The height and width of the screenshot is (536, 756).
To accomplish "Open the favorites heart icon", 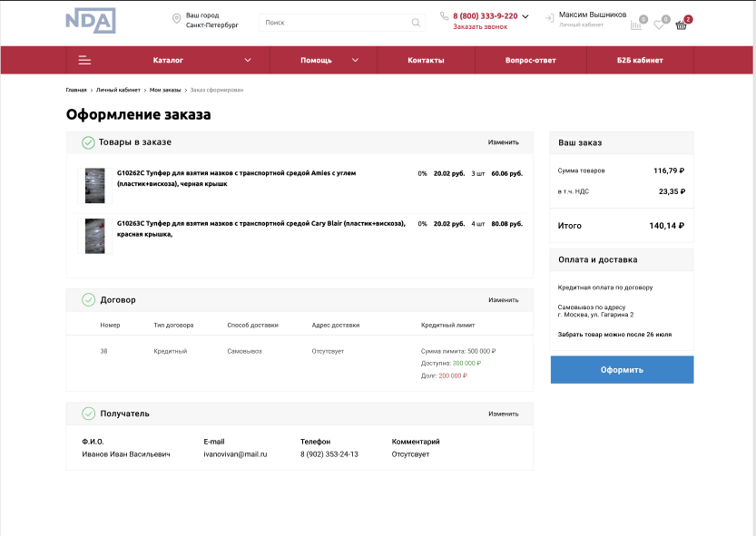I will click(659, 24).
